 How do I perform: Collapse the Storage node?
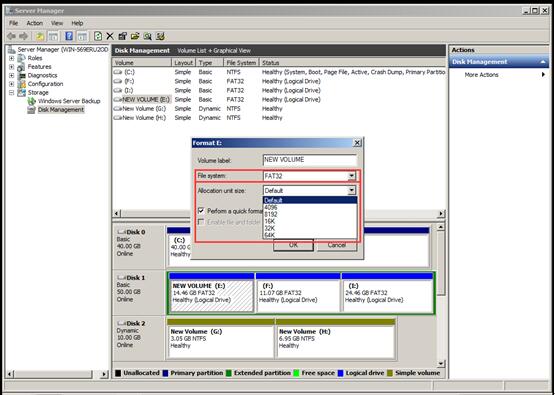12,93
